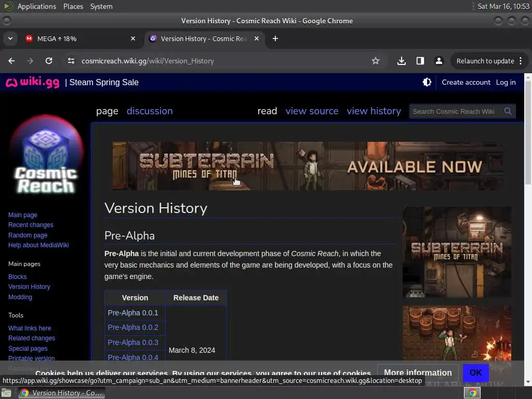Open Random page sidebar link

pos(28,235)
